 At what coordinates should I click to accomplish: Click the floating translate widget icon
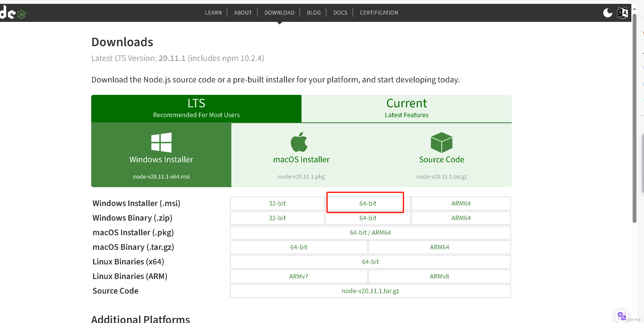pos(621,316)
